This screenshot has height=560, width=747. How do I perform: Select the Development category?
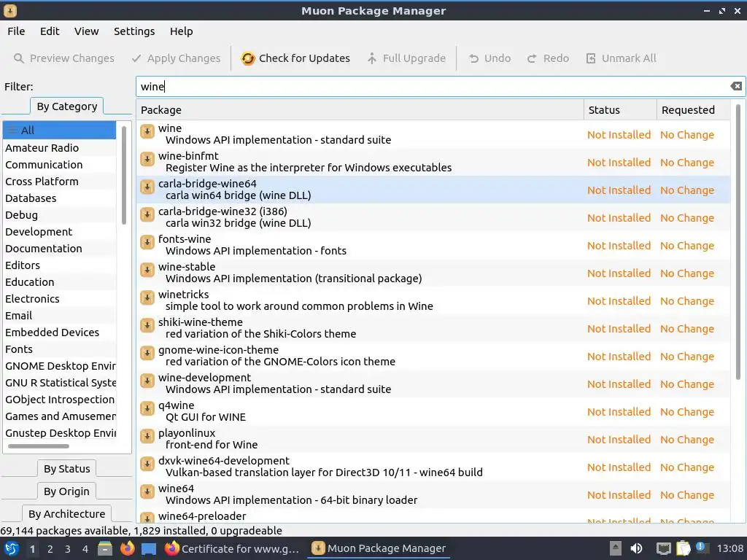(x=60, y=232)
